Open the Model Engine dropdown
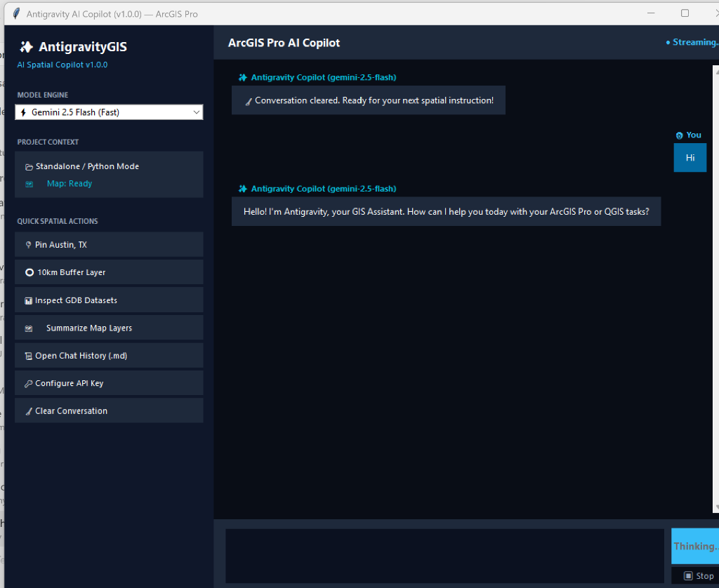Screen dimensions: 719x588 click(x=109, y=112)
